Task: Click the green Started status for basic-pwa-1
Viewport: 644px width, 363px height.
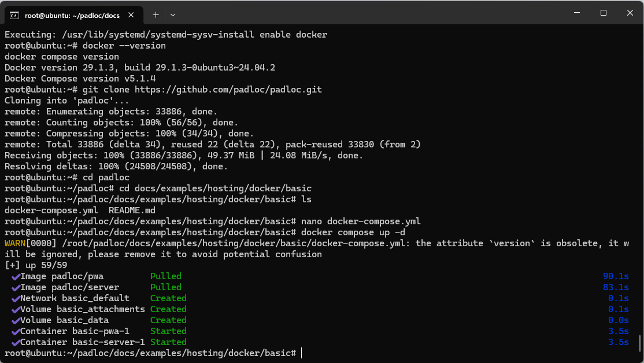Action: pos(168,331)
